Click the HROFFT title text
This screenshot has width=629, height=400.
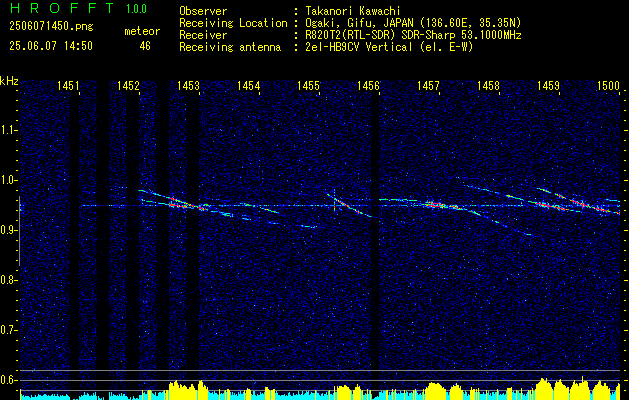coord(61,8)
